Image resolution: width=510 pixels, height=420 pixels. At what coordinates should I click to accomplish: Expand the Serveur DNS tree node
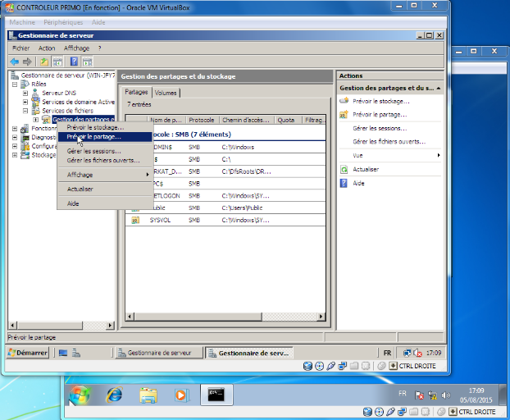25,93
